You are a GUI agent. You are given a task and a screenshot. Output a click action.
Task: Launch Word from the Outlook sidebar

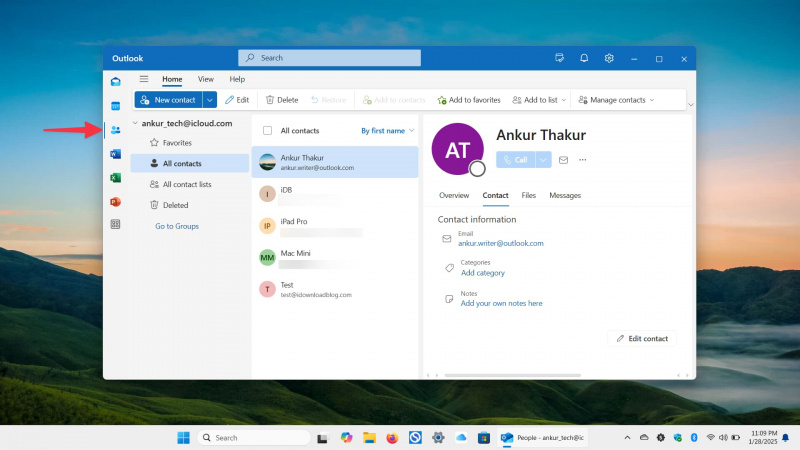[116, 154]
